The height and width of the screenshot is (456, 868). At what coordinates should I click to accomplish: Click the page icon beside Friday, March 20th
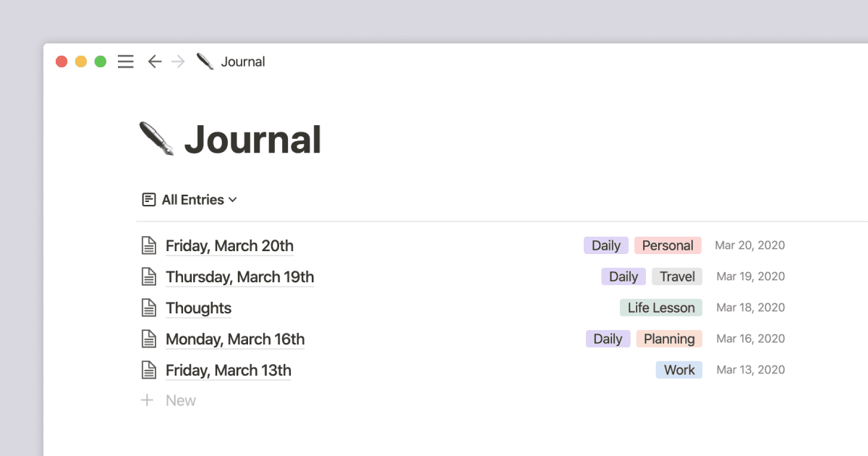click(148, 245)
